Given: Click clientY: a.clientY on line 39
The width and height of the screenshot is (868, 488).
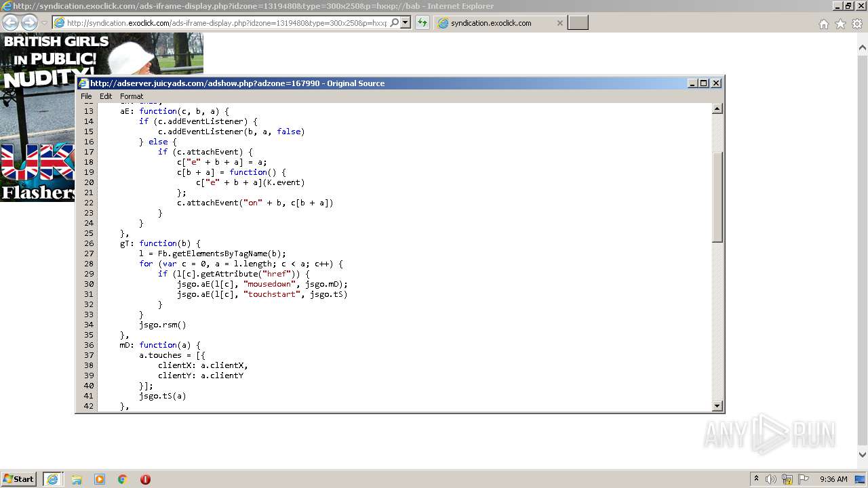Looking at the screenshot, I should click(x=201, y=375).
